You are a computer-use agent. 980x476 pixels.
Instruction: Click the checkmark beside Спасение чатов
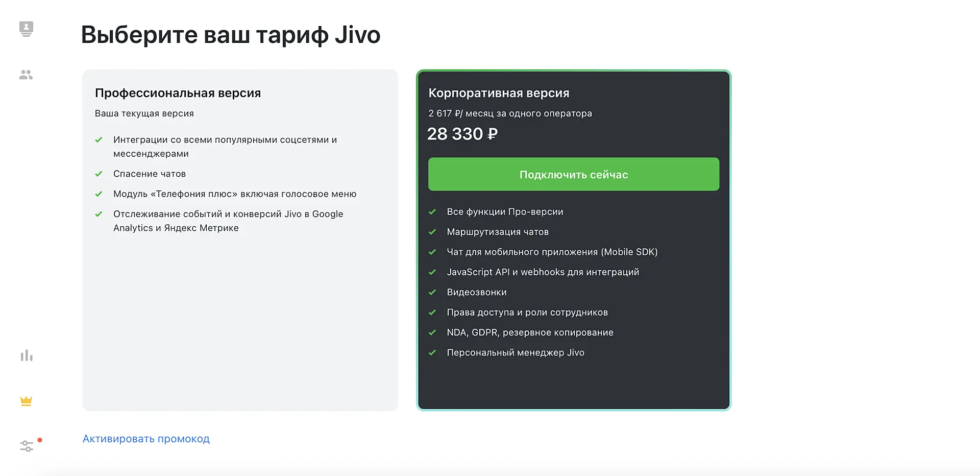(99, 174)
